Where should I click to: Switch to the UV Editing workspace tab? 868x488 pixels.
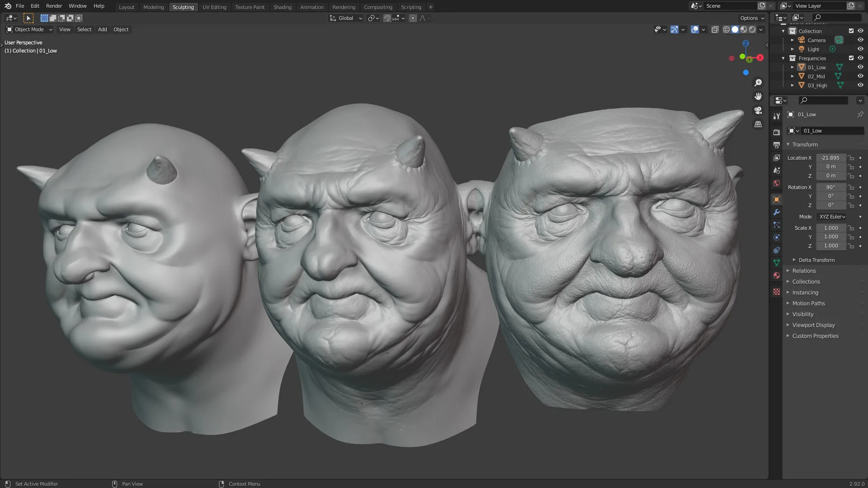214,7
